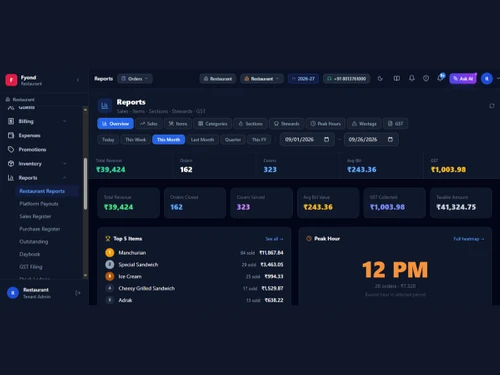Expand the Inventory menu chevron
Image resolution: width=500 pixels, height=375 pixels.
[x=65, y=164]
